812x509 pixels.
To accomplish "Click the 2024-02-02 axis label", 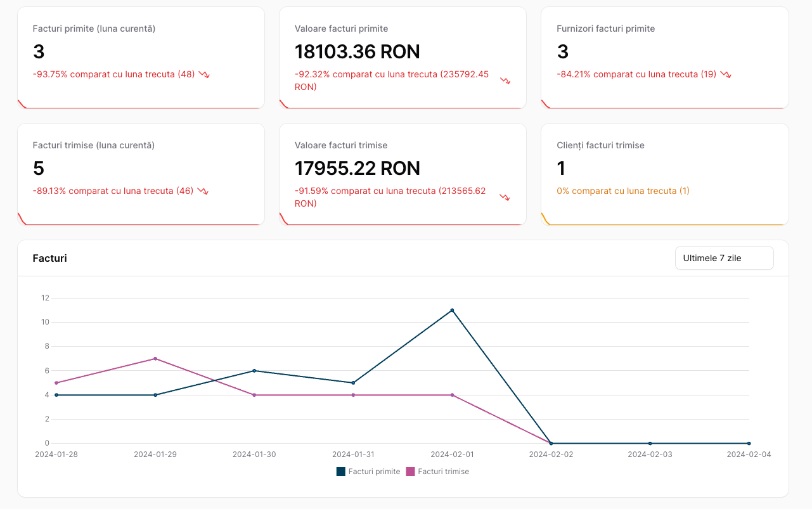I will (x=551, y=454).
